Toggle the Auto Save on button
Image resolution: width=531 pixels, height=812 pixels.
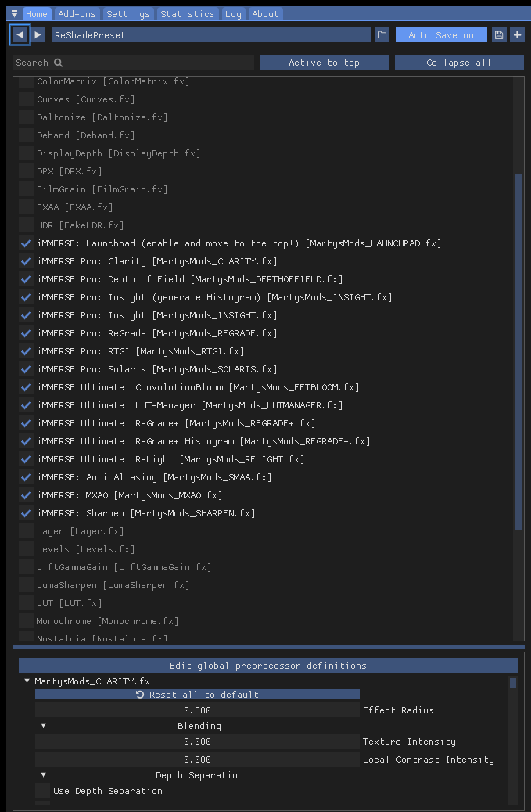tap(441, 34)
